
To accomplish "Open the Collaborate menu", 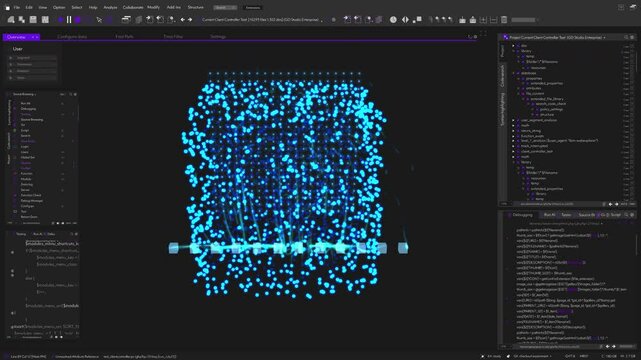I will tap(133, 7).
